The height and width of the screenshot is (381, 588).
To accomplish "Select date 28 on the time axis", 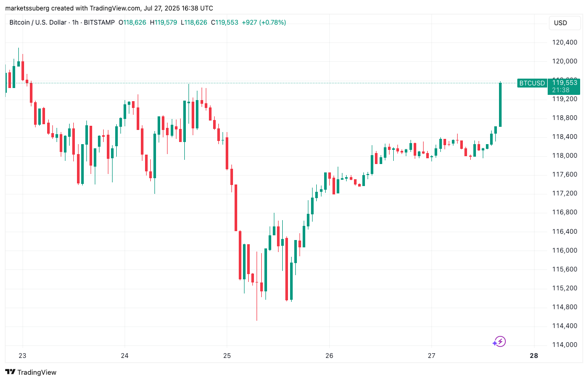I will (534, 356).
